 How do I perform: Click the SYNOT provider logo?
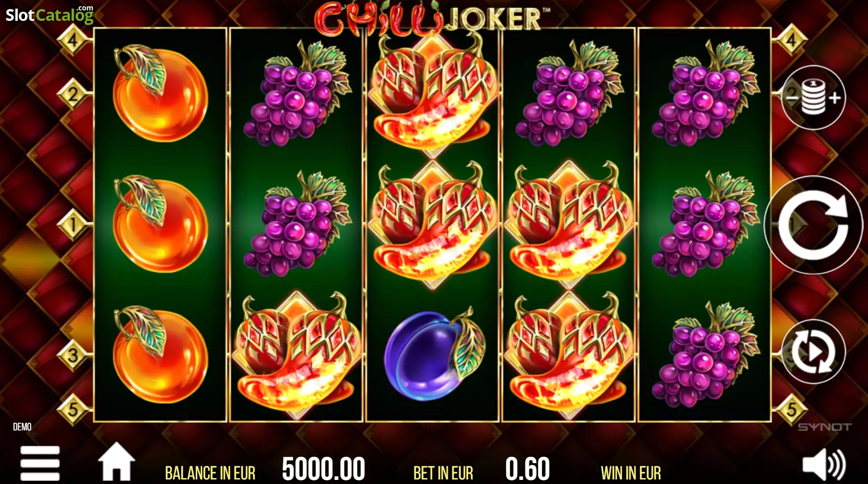pyautogui.click(x=824, y=427)
